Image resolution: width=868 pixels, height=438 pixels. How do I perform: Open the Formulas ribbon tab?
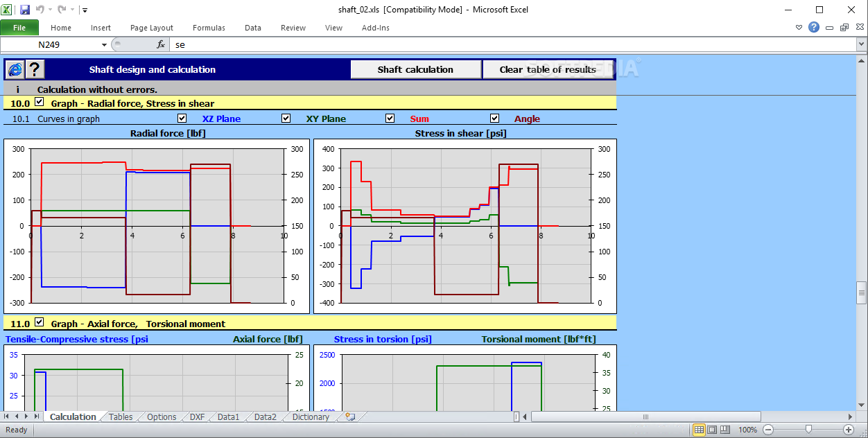click(x=209, y=28)
